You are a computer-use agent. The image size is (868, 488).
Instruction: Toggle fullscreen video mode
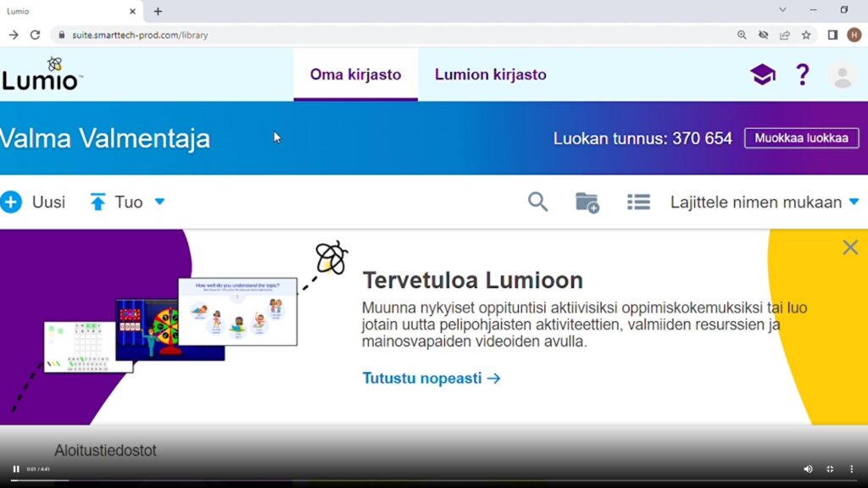point(830,469)
